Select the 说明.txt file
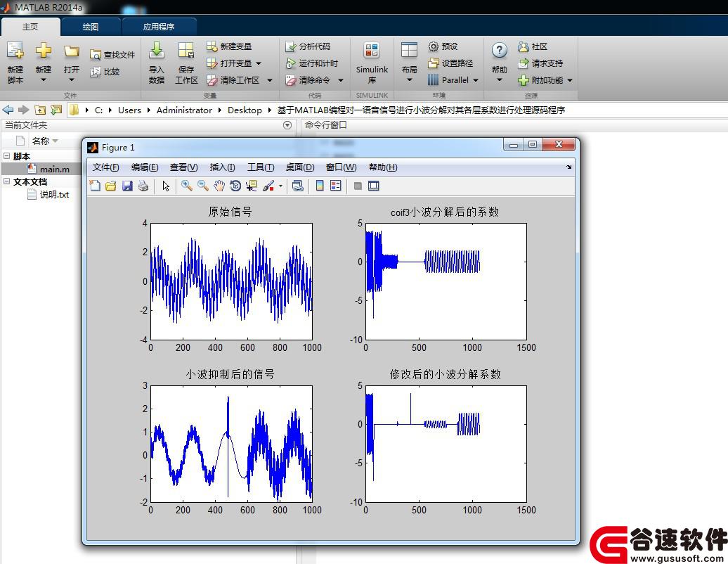Screen dimensions: 728x564 point(48,195)
